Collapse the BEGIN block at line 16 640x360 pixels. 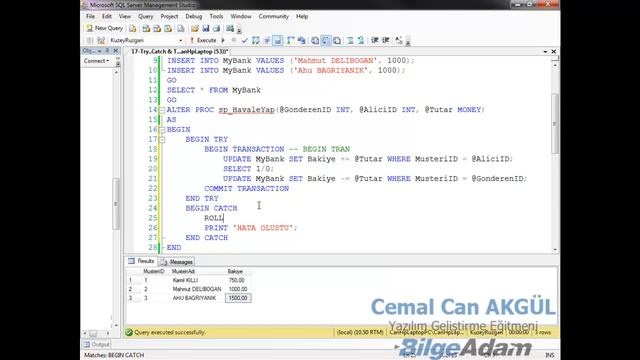pos(162,130)
